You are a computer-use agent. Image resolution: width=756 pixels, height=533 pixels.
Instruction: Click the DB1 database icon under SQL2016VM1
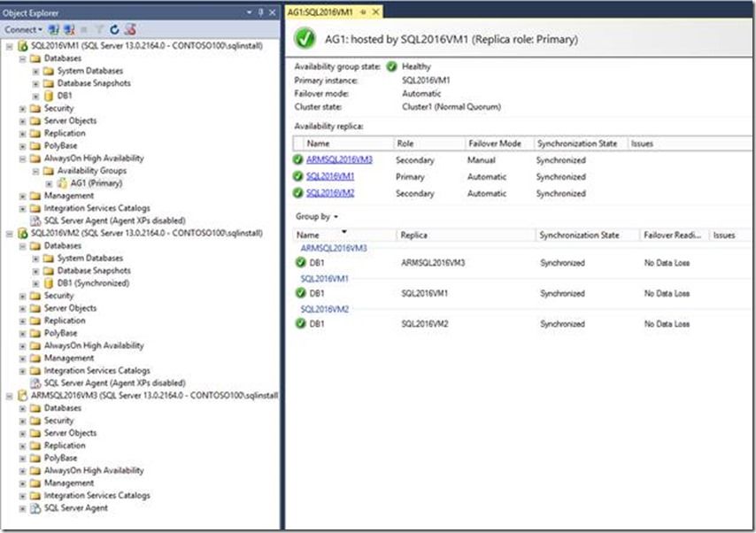pyautogui.click(x=49, y=96)
